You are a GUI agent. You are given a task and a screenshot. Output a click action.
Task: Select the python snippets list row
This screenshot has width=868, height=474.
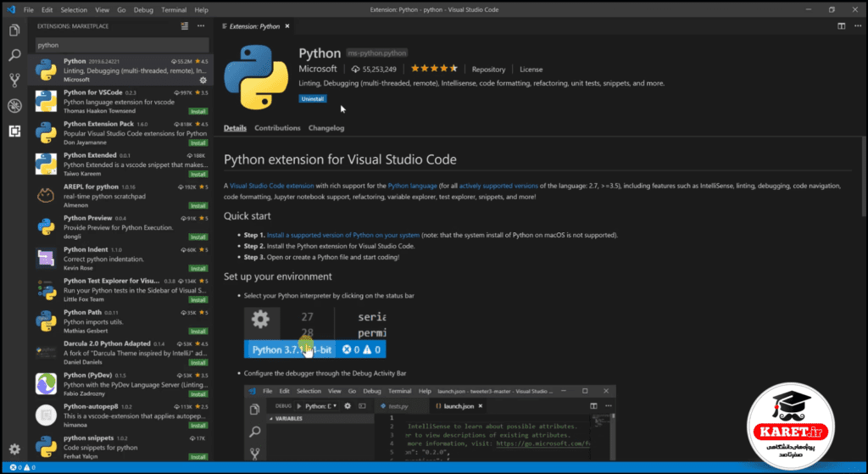(x=120, y=447)
